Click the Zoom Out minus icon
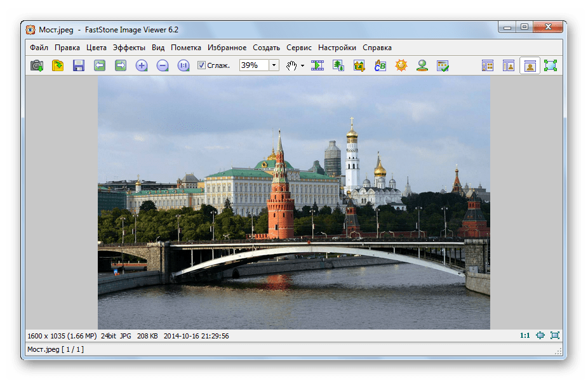The width and height of the screenshot is (588, 381). (163, 65)
